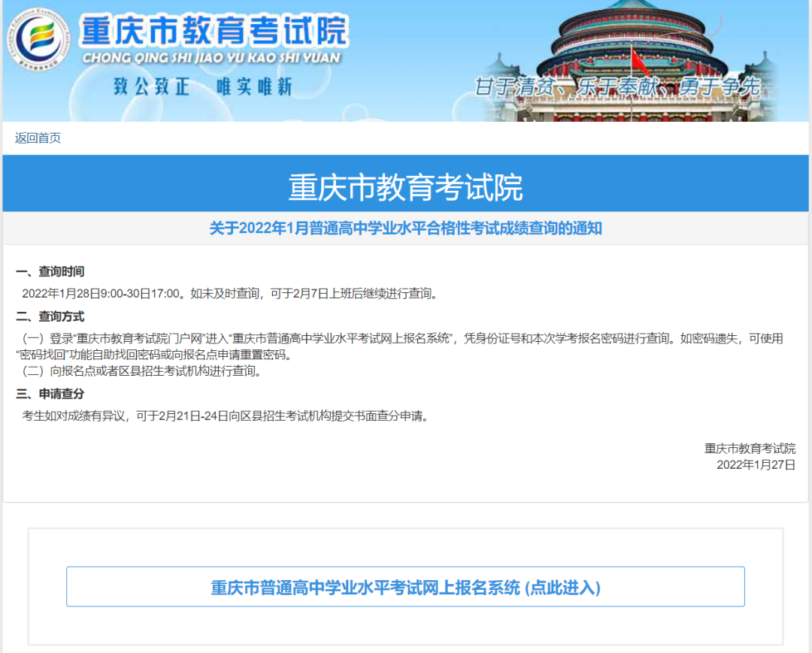Click the signature 重庆市教育考试院 at bottom right
812x653 pixels.
[x=750, y=448]
